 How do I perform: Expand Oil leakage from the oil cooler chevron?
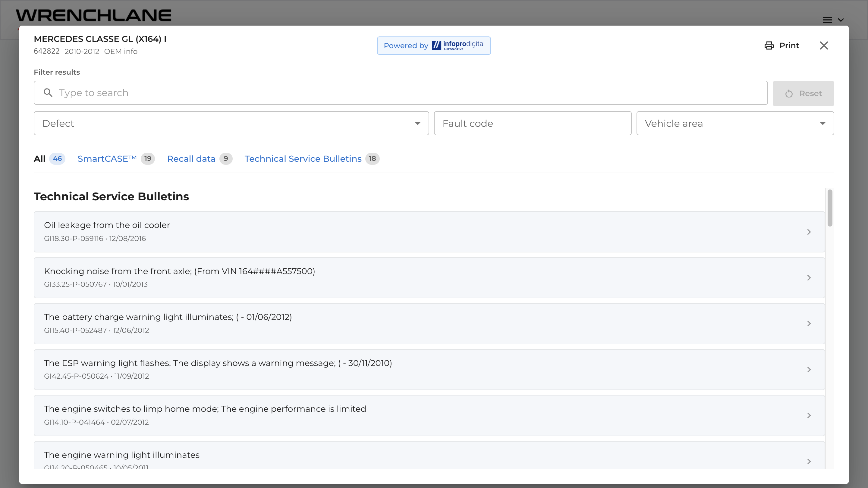click(x=809, y=232)
